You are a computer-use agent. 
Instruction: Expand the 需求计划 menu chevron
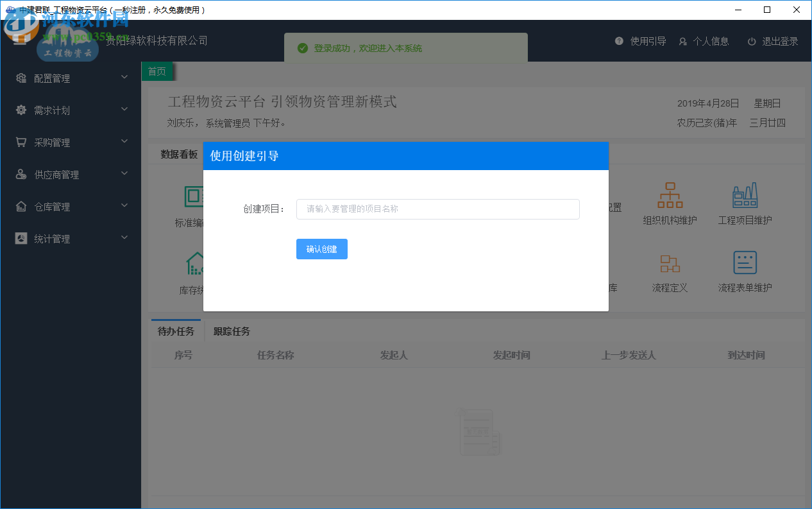(x=124, y=108)
